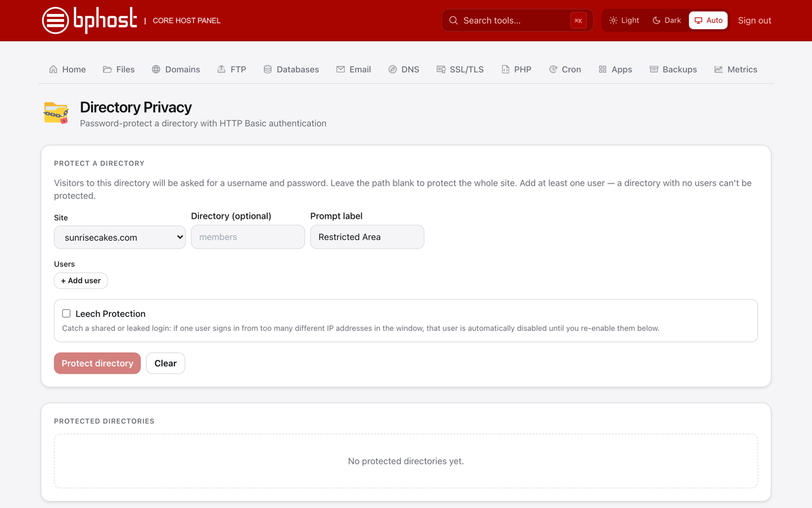Open the PHP tab
This screenshot has height=508, width=812.
click(x=516, y=69)
